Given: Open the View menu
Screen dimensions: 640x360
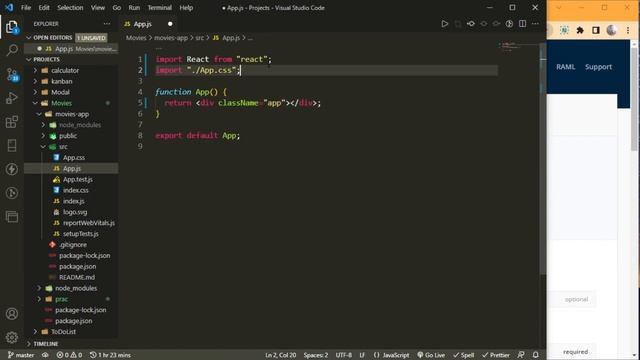Looking at the screenshot, I should [98, 7].
